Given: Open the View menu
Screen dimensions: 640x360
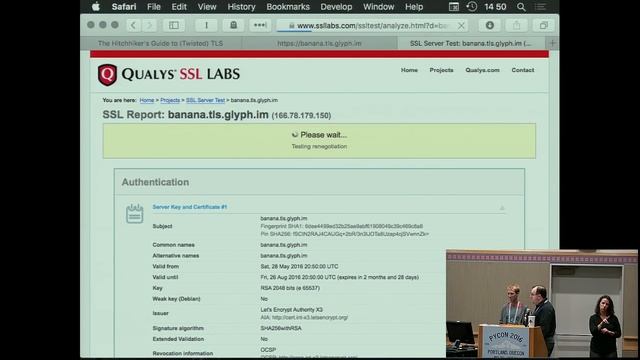Looking at the screenshot, I should (x=207, y=7).
